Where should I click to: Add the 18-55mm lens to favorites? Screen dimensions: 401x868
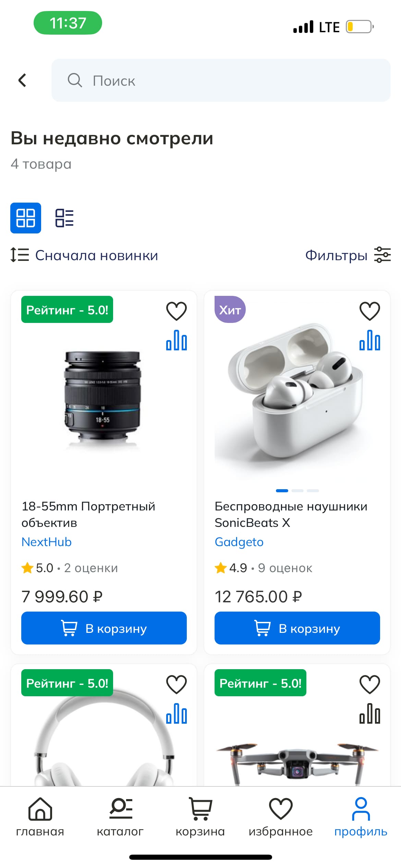coord(177,311)
